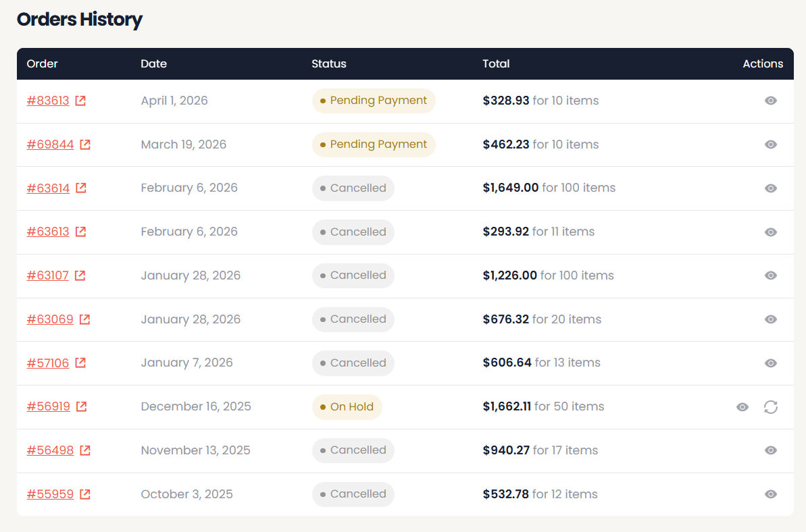The image size is (806, 532).
Task: Open external link icon beside order #83613
Action: click(80, 101)
